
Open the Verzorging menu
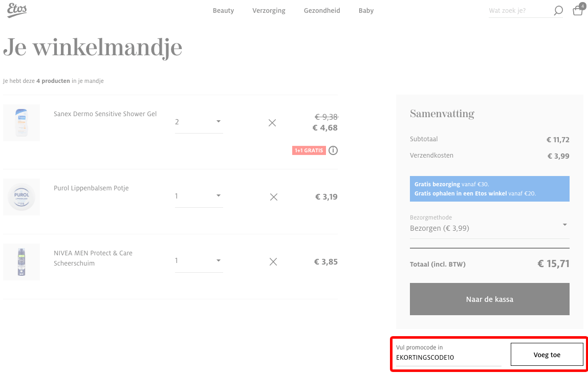[x=269, y=11]
